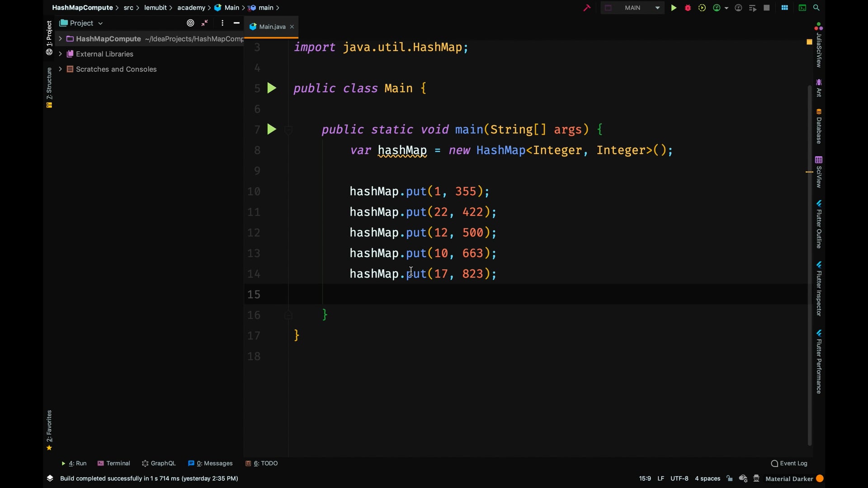Viewport: 868px width, 488px height.
Task: Run class Main using the line 5 gutter arrow
Action: (272, 88)
